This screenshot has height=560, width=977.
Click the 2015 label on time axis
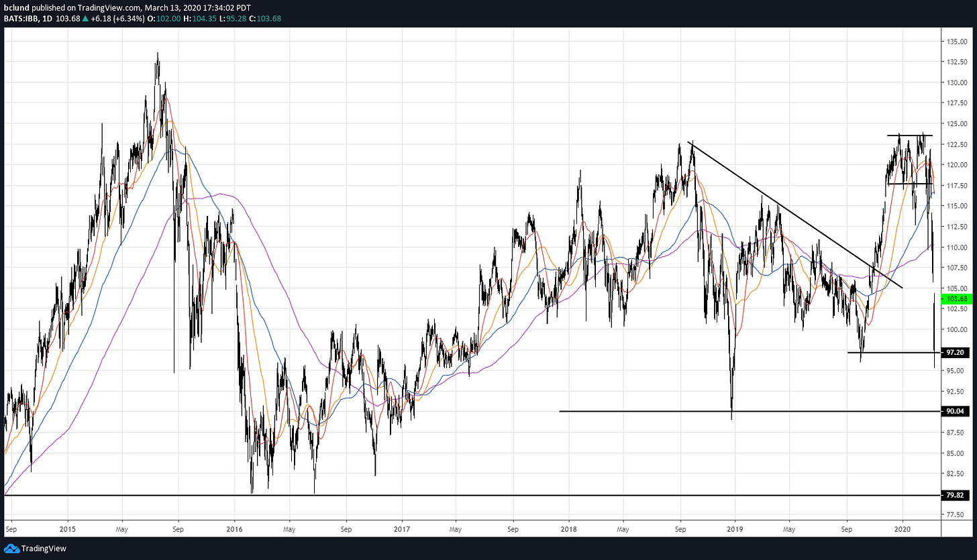click(x=67, y=528)
